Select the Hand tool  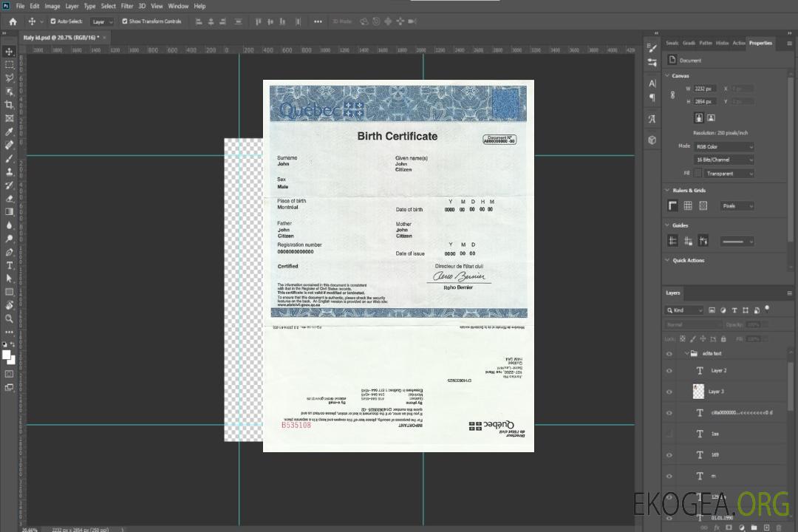(9, 305)
